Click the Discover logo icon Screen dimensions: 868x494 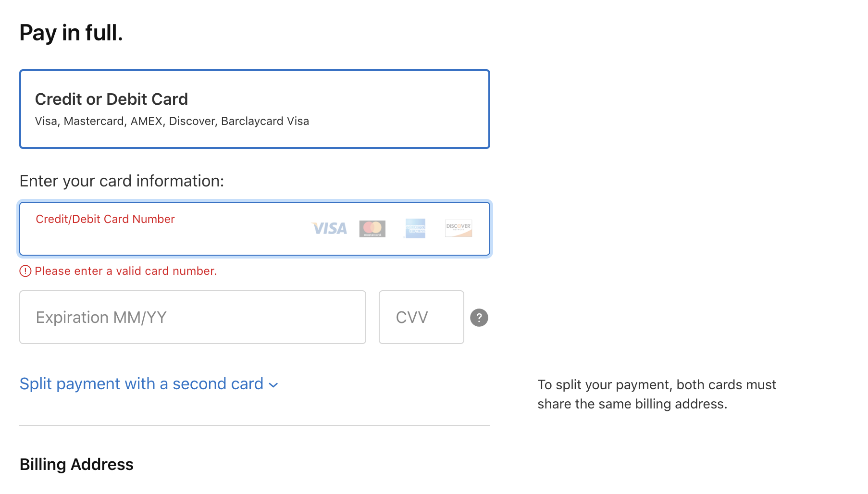(x=459, y=228)
